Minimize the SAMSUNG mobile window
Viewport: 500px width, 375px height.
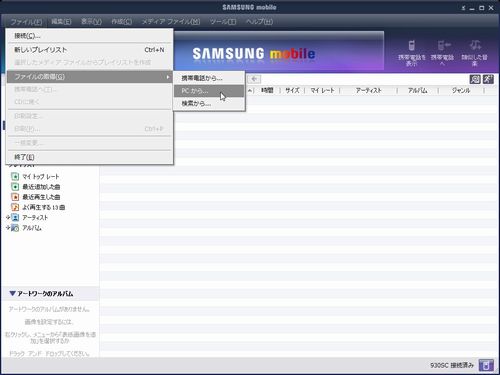point(472,8)
